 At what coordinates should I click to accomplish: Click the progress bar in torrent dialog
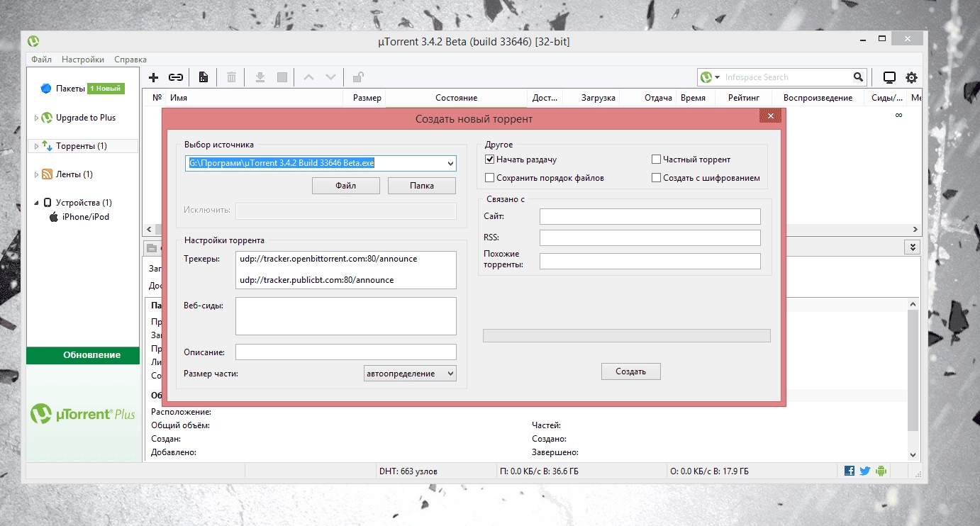pos(626,335)
